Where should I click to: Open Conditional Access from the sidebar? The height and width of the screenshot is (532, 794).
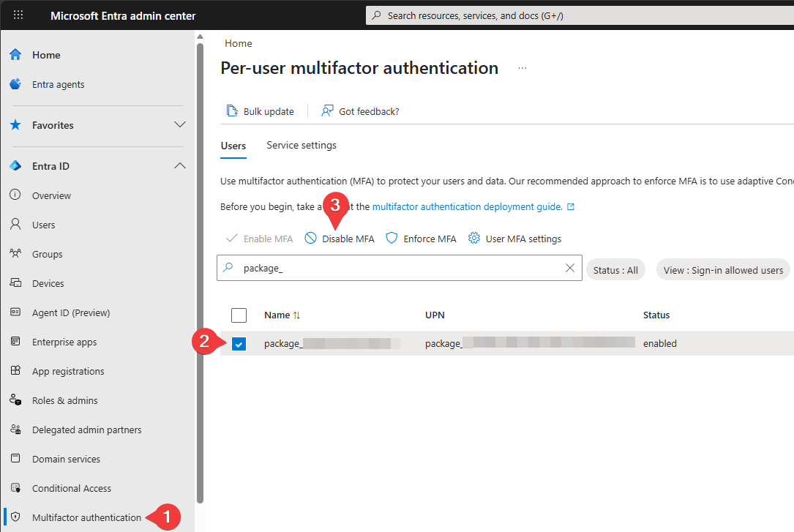(71, 488)
